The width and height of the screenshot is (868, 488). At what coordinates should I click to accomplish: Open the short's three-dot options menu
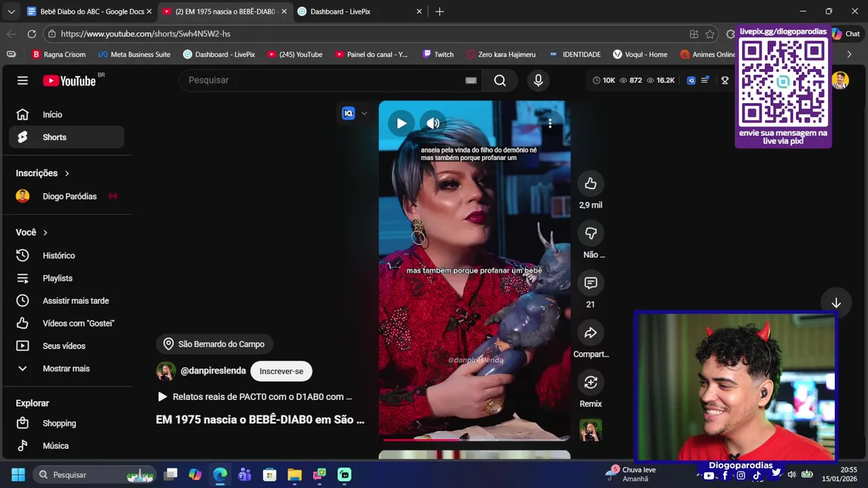click(550, 123)
